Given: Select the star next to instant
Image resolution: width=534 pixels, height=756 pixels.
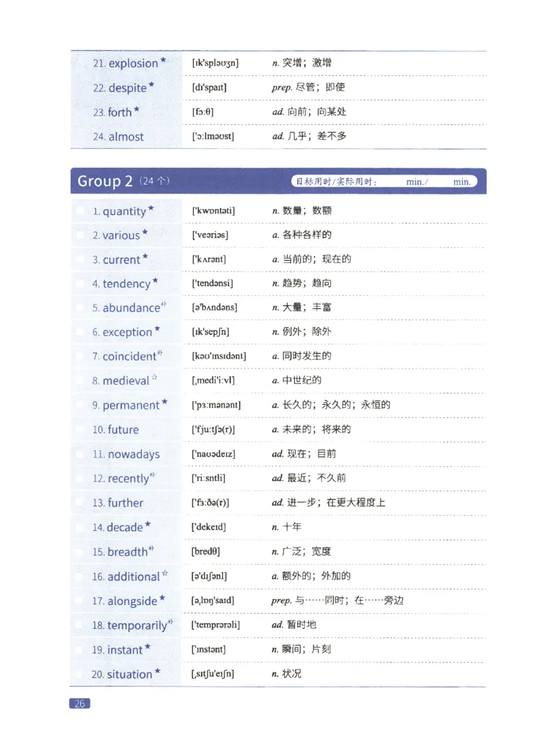Looking at the screenshot, I should [146, 645].
